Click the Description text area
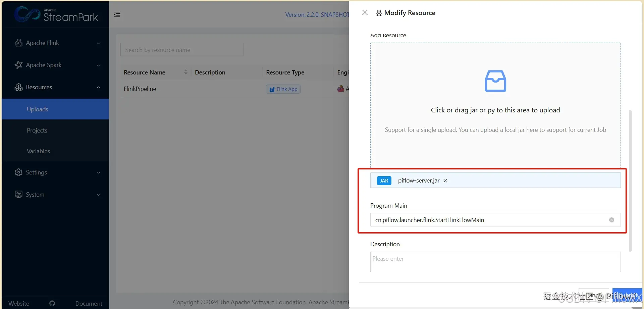The image size is (644, 309). point(495,262)
